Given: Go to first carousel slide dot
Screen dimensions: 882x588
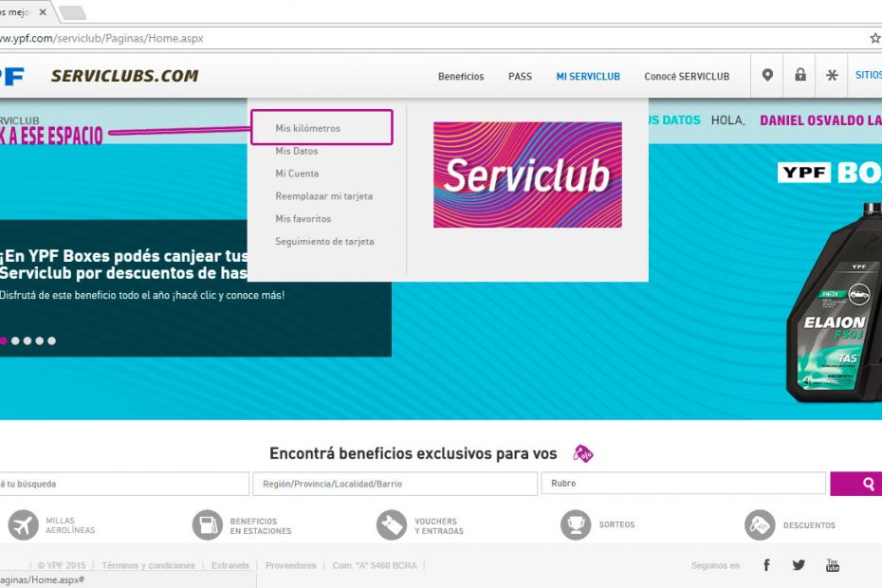Looking at the screenshot, I should [x=3, y=340].
